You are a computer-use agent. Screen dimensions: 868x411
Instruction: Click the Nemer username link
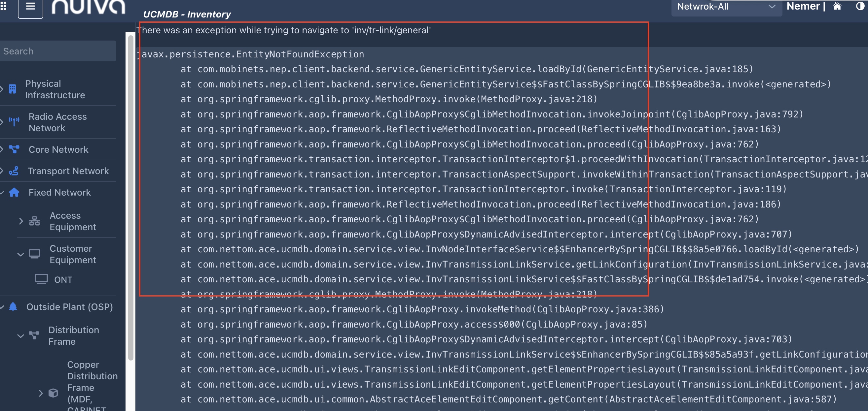803,6
